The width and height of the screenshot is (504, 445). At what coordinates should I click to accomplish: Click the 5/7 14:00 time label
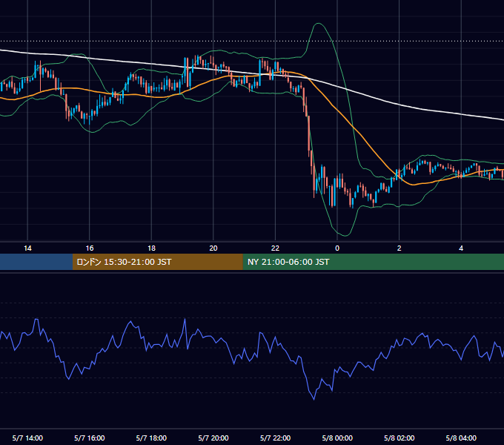(x=27, y=438)
